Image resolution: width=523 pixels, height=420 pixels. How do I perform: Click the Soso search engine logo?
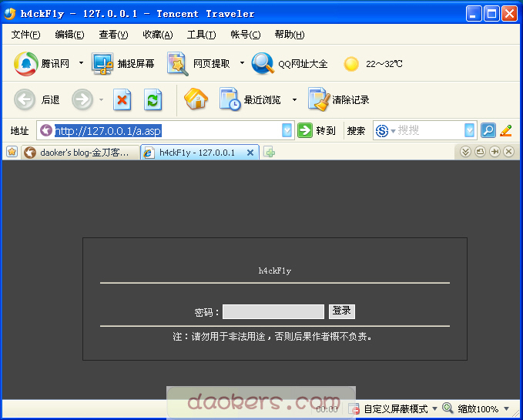(382, 130)
